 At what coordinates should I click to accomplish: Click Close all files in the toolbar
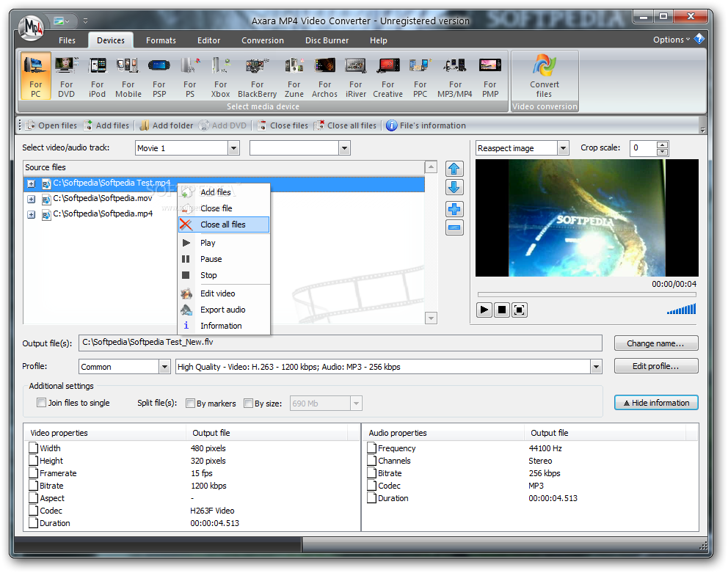click(x=346, y=125)
